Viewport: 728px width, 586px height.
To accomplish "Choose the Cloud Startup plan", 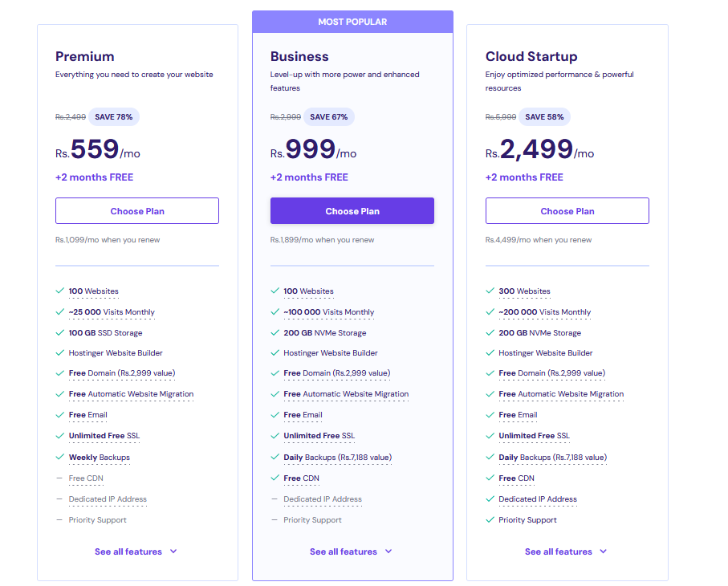I will pyautogui.click(x=567, y=211).
